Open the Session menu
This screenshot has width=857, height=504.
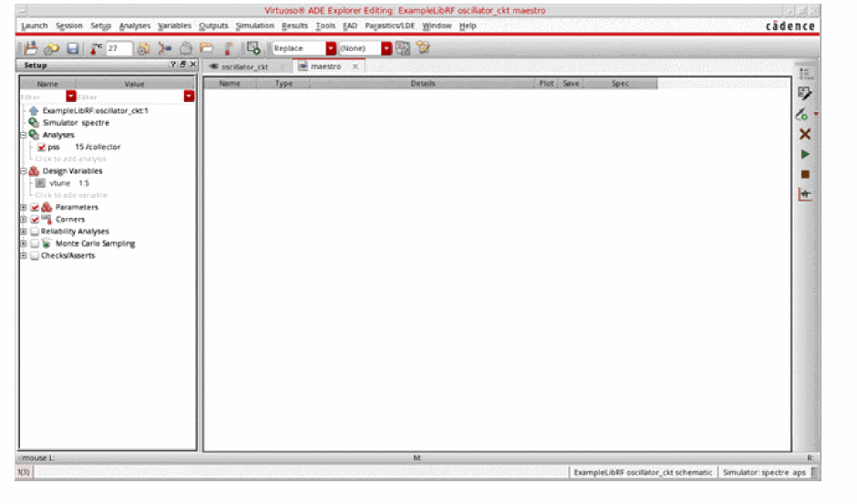click(69, 26)
